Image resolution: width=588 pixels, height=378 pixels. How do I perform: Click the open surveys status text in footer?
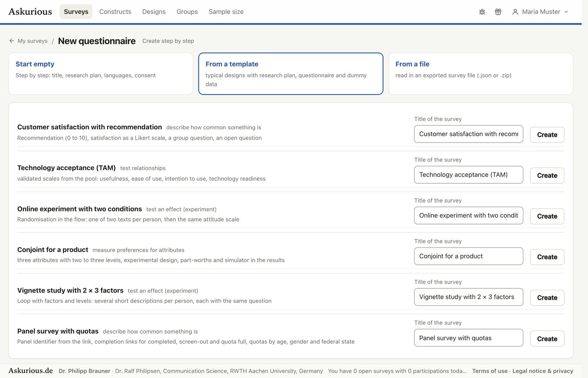click(x=397, y=371)
